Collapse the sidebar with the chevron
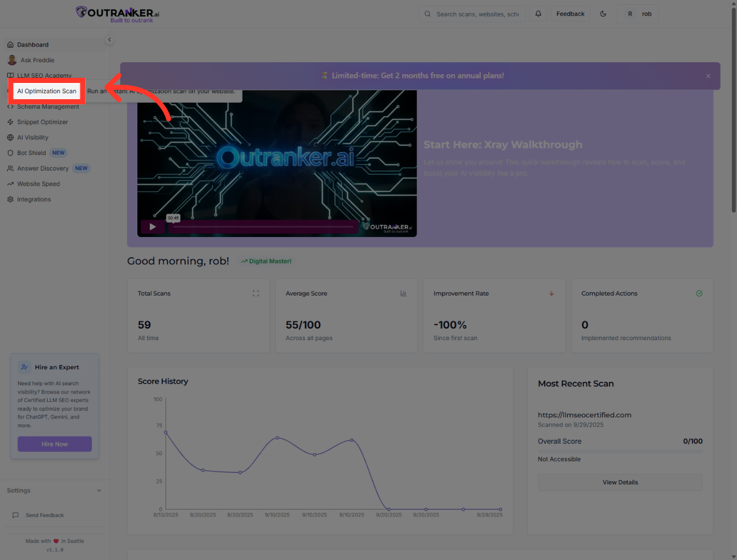 click(x=109, y=39)
